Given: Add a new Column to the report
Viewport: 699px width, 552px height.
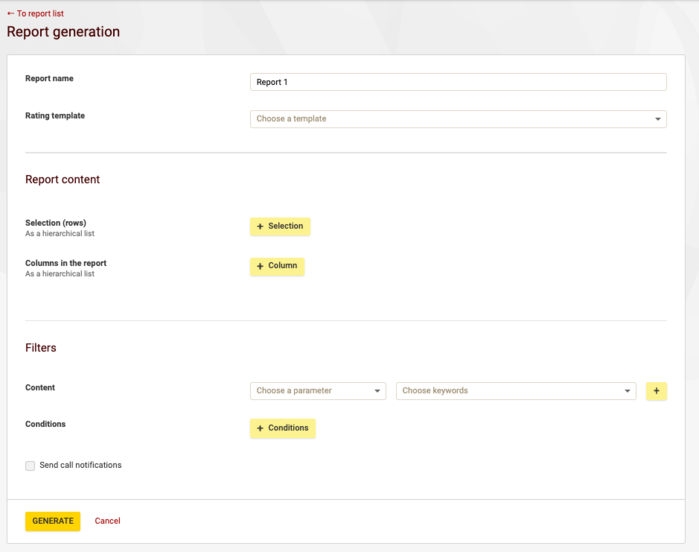Looking at the screenshot, I should point(277,266).
